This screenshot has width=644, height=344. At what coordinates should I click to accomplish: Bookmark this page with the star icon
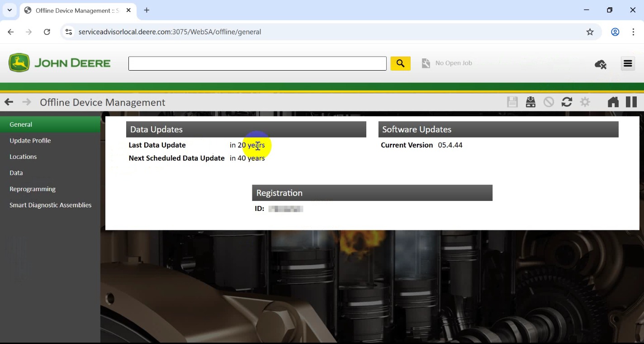(x=590, y=32)
